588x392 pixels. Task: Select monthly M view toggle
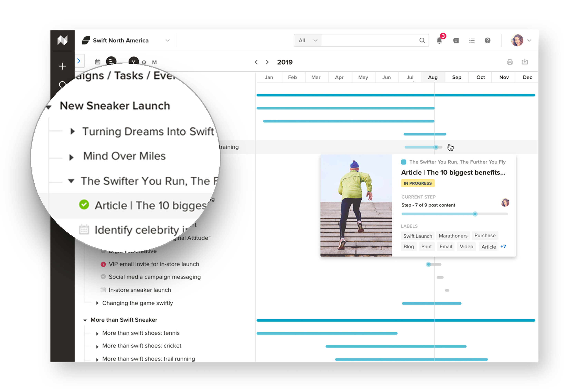(x=154, y=63)
